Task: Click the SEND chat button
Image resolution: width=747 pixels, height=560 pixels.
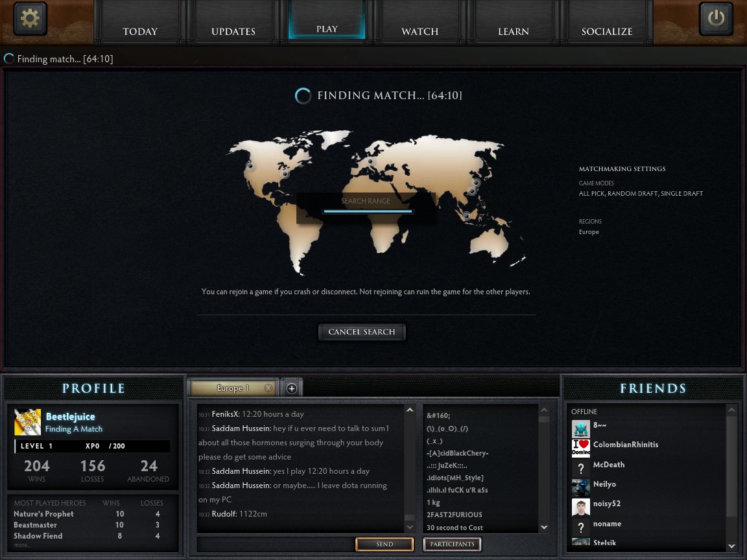Action: coord(385,544)
